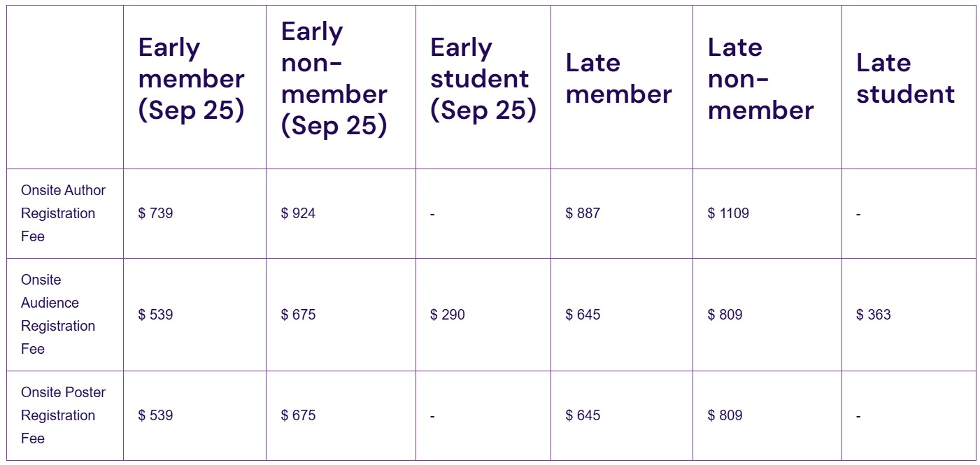980x465 pixels.
Task: Click the Onsite Poster Registration Fee label
Action: click(x=64, y=415)
